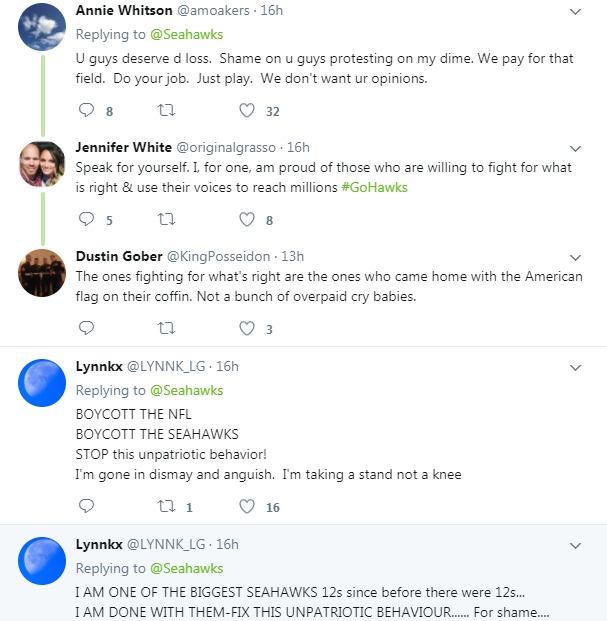This screenshot has height=621, width=607.
Task: Open the #GoHawks hashtag link
Action: (x=374, y=187)
